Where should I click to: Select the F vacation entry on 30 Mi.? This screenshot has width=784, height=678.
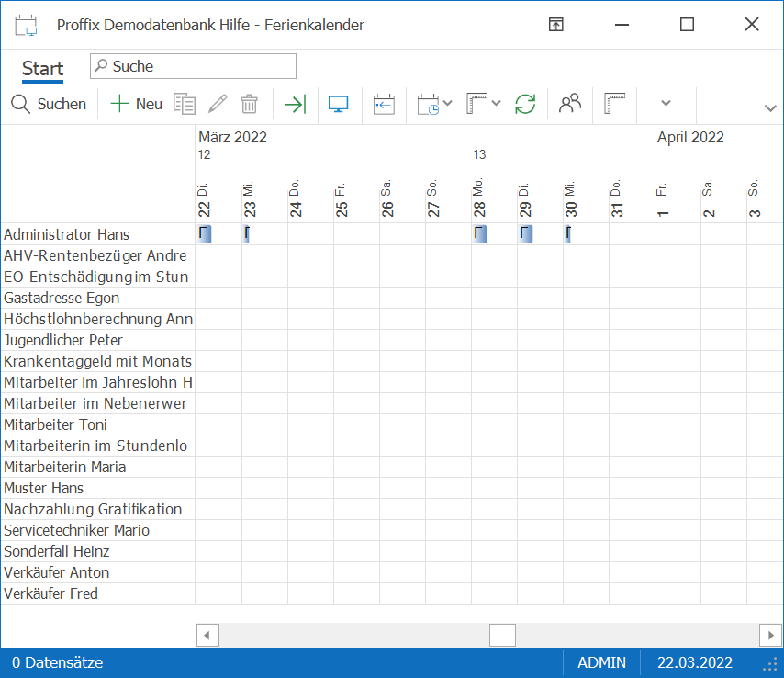point(568,233)
